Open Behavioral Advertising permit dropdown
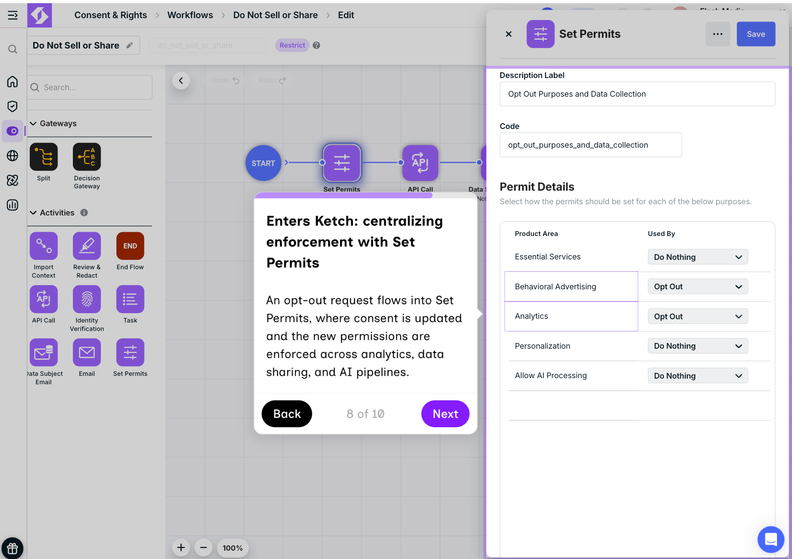Screen dimensions: 792x559 click(x=698, y=286)
